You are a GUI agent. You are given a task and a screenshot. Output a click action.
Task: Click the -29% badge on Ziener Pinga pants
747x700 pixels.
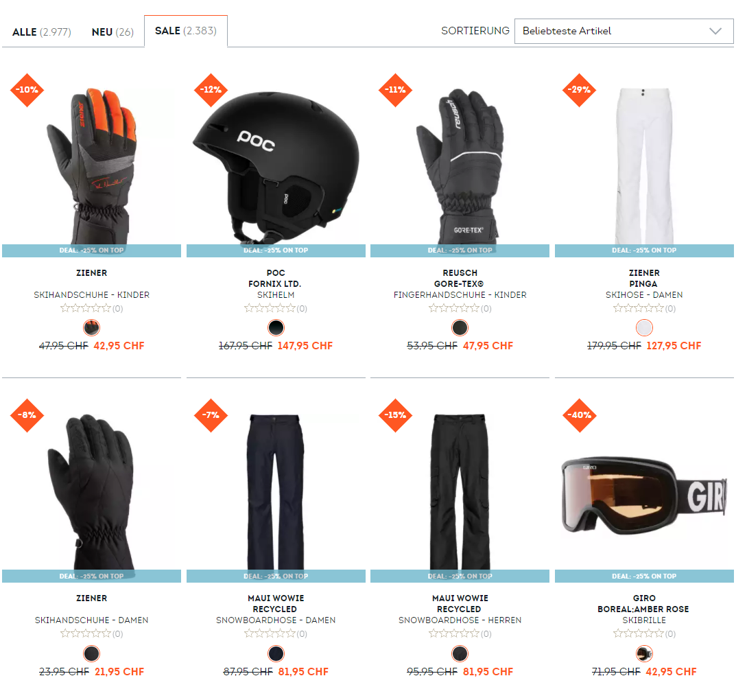click(x=580, y=90)
